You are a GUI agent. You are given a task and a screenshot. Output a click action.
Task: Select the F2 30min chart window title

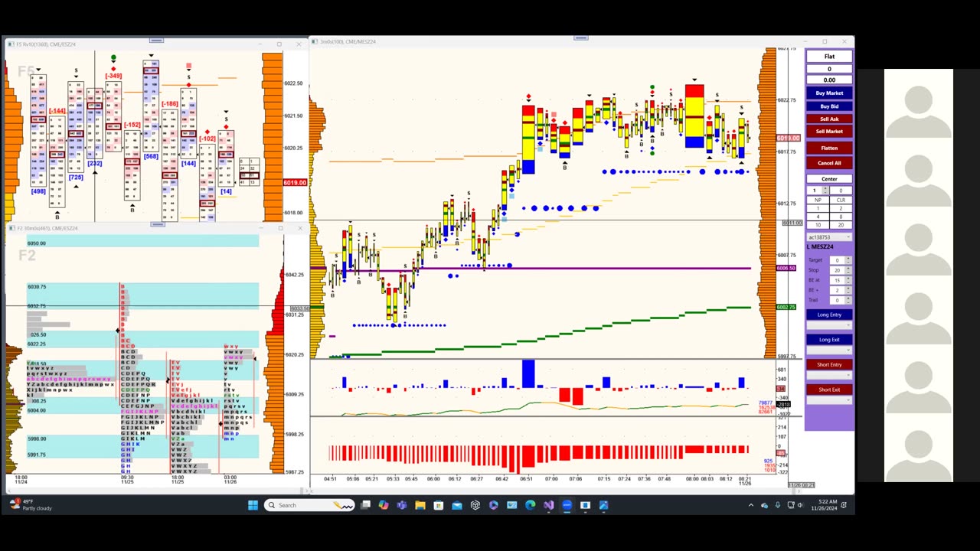(47, 228)
